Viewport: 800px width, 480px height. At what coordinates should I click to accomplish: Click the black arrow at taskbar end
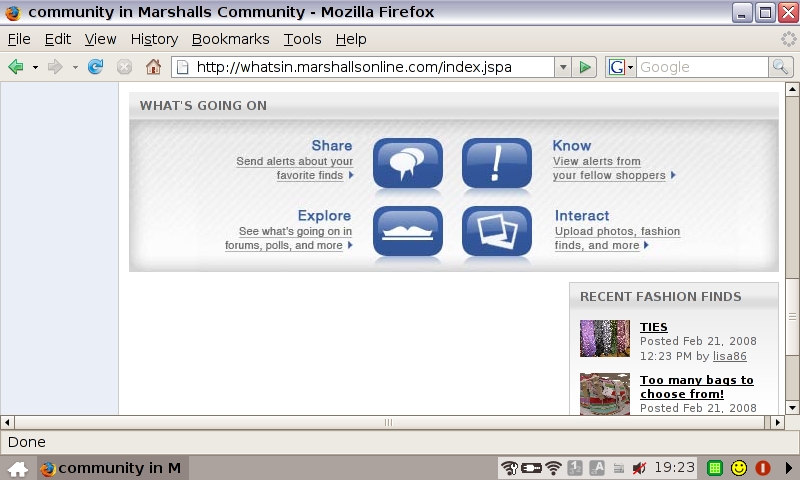coord(789,468)
